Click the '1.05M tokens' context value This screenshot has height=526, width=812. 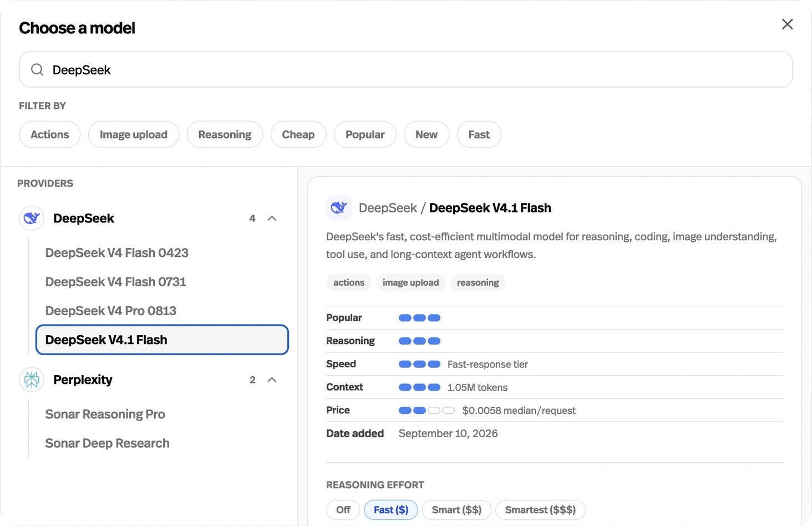click(478, 387)
